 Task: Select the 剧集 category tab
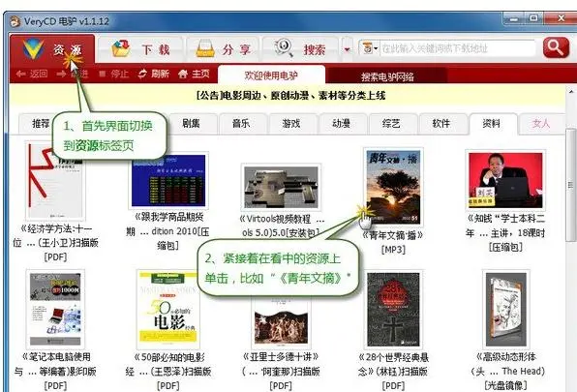pos(192,124)
